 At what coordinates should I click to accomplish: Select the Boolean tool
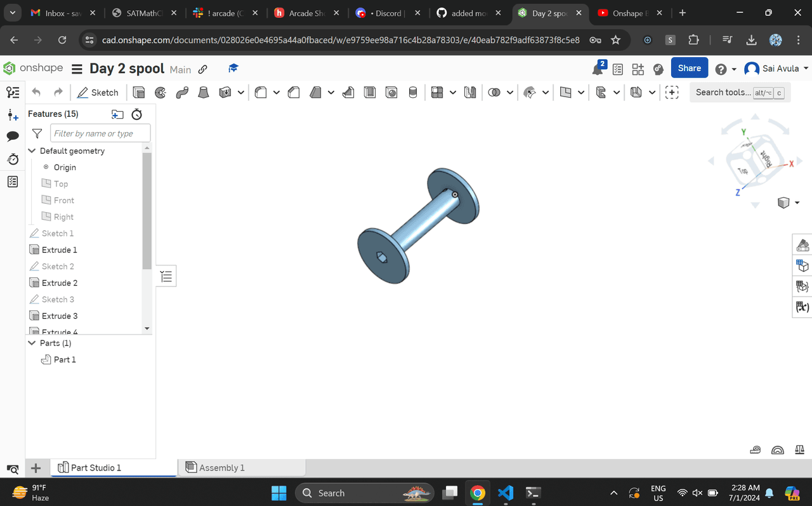494,93
